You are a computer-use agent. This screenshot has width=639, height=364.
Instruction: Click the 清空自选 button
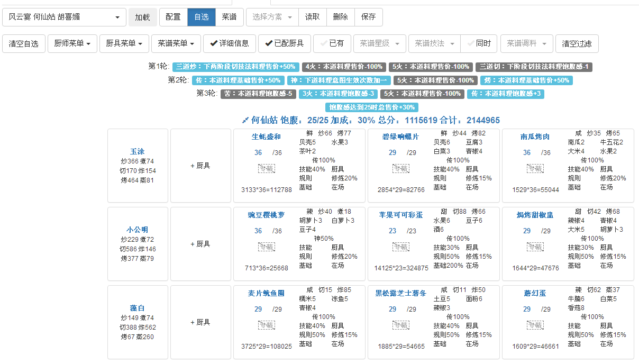click(24, 43)
